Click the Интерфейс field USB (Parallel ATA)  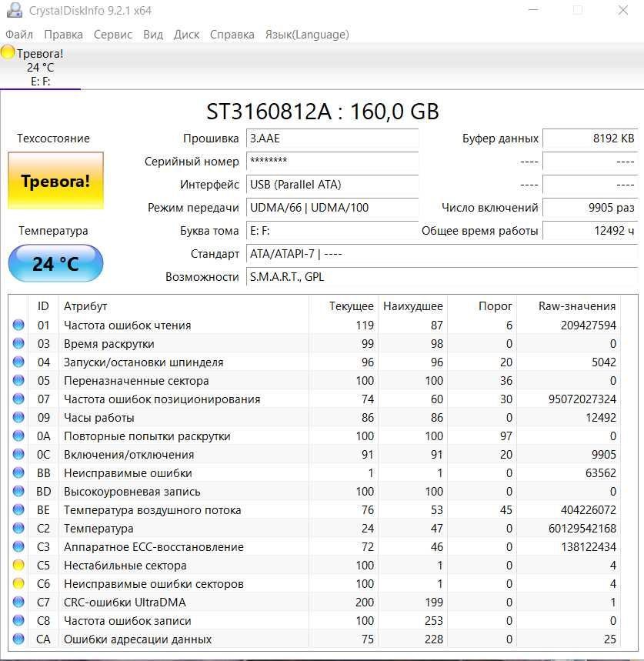coord(332,185)
